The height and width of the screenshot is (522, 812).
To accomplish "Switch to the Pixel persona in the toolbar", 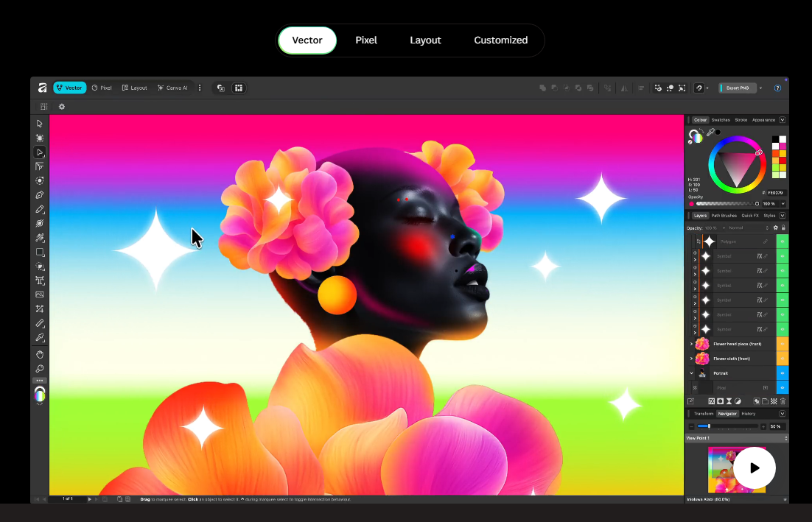I will click(101, 88).
